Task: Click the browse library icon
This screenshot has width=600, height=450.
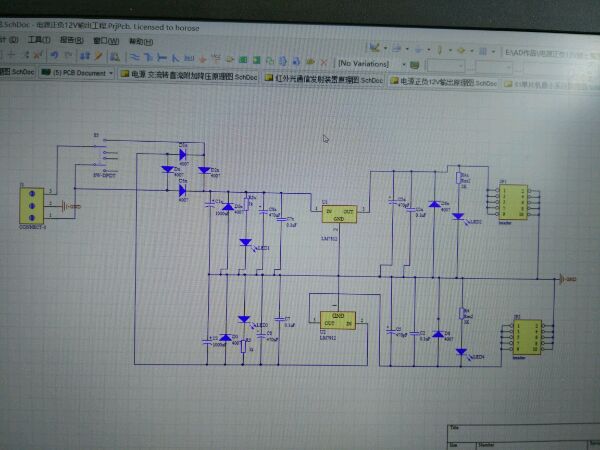Action: pos(115,57)
